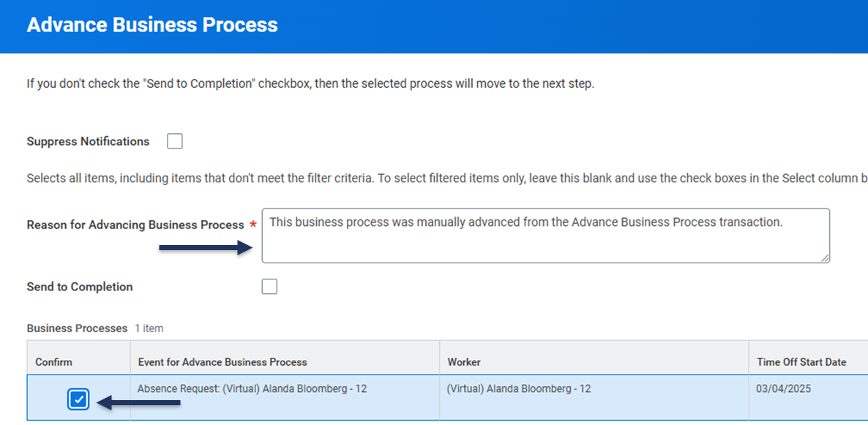This screenshot has height=425, width=868.
Task: Click the Business Processes table heading
Action: 77,328
